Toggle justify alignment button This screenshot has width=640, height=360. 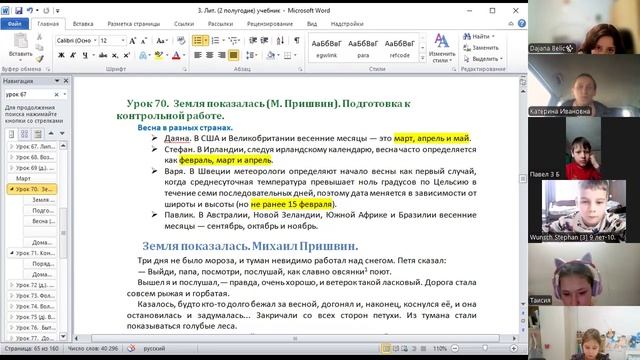pos(233,55)
